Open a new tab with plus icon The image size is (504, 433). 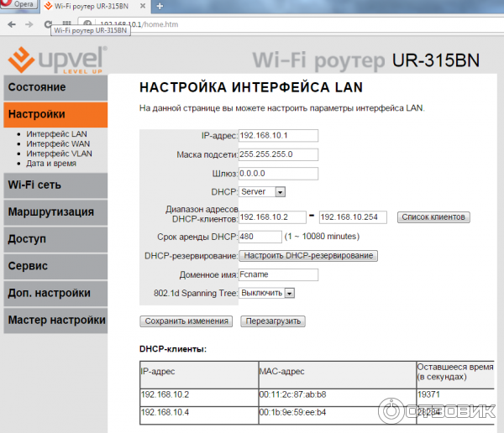[x=160, y=6]
